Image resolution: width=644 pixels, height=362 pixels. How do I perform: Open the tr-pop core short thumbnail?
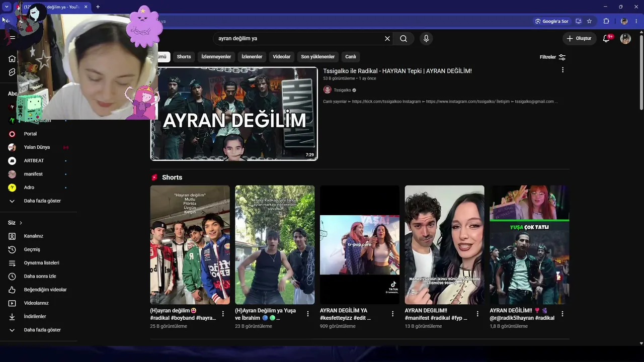360,245
